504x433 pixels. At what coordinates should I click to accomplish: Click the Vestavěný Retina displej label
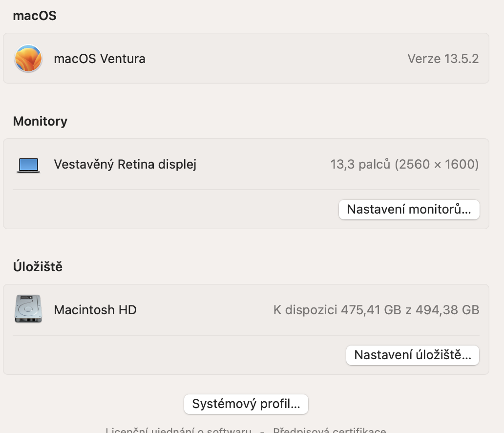pos(125,165)
